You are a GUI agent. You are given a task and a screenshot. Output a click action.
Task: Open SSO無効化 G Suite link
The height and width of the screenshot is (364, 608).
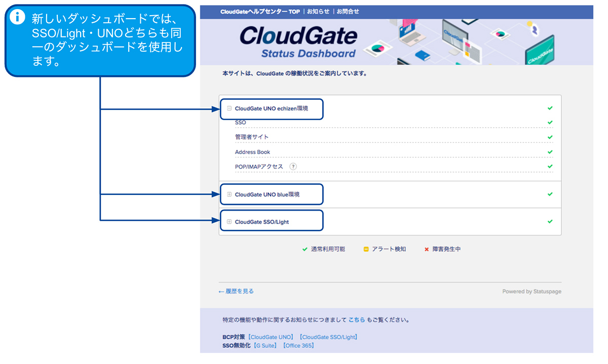coord(265,346)
